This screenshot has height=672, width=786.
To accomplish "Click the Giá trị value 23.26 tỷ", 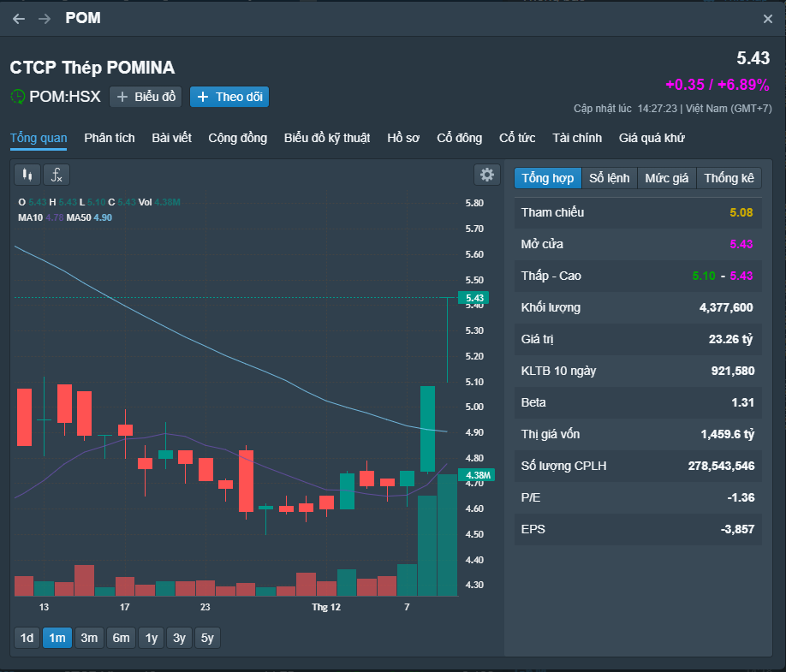I will 731,339.
